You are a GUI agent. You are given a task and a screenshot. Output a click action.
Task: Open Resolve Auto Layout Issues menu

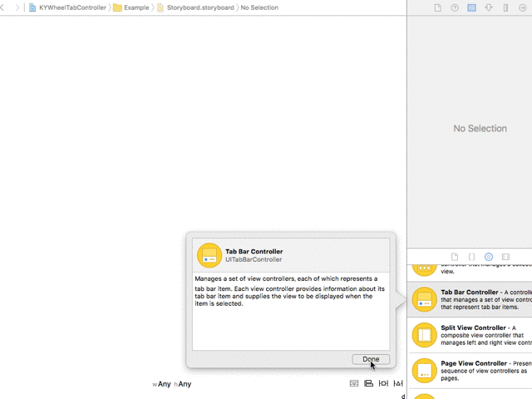click(398, 383)
